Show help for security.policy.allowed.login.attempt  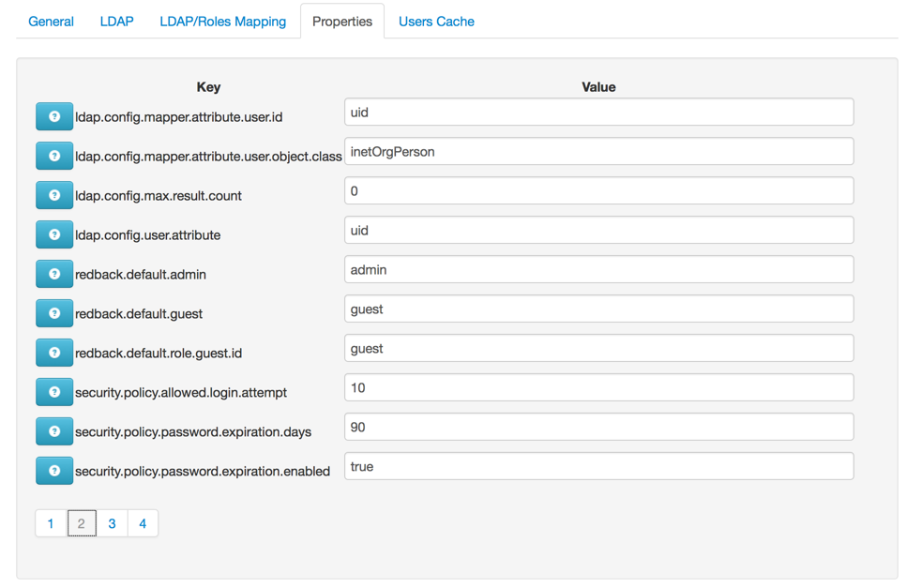[54, 391]
